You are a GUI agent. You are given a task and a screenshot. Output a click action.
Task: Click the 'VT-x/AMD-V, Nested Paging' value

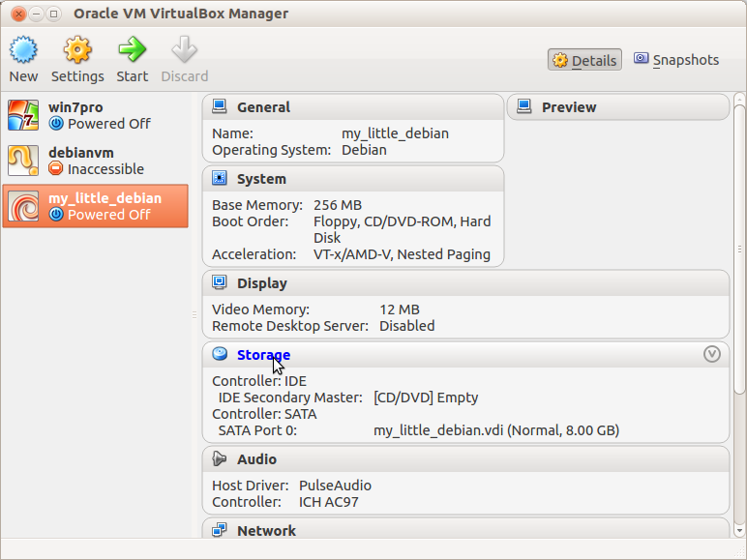coord(402,254)
